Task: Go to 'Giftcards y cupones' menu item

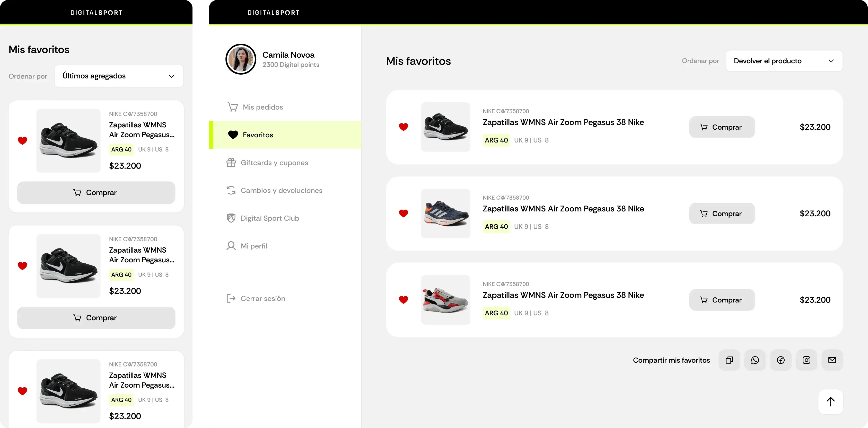Action: click(274, 163)
